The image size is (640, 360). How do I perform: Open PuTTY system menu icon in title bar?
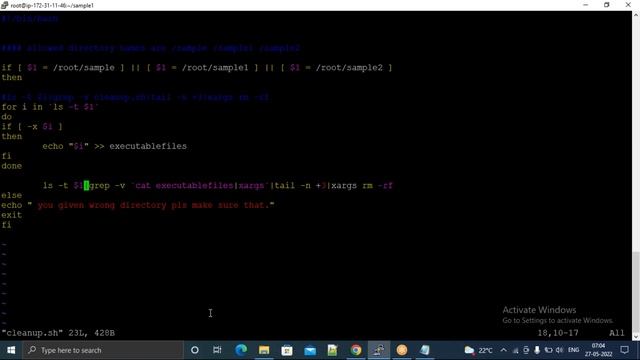point(4,5)
